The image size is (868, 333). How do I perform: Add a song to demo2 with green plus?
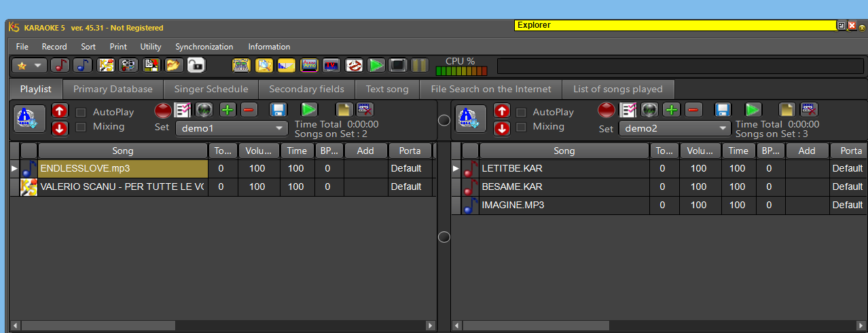point(671,110)
